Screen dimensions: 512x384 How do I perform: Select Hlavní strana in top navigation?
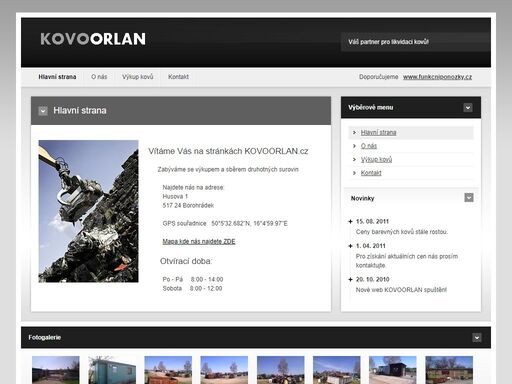click(57, 77)
